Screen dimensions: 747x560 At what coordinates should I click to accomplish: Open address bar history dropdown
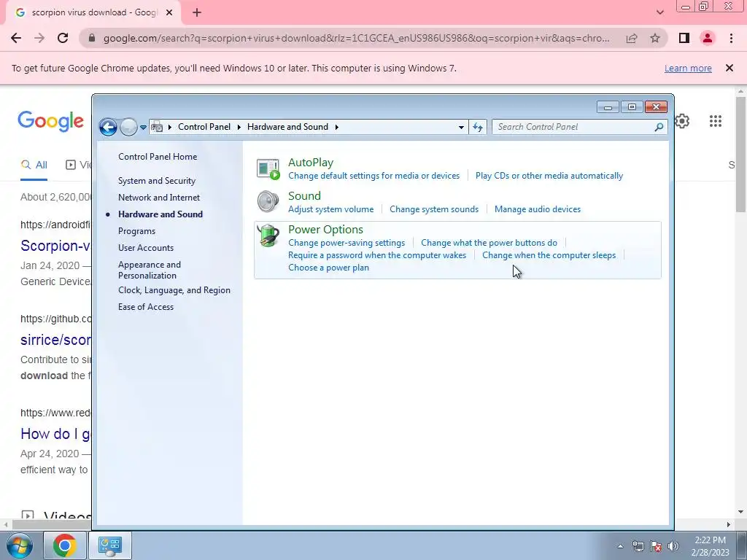point(461,127)
